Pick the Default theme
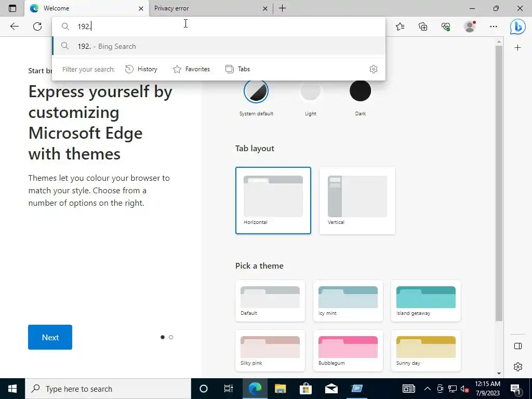This screenshot has width=532, height=399. 270,301
